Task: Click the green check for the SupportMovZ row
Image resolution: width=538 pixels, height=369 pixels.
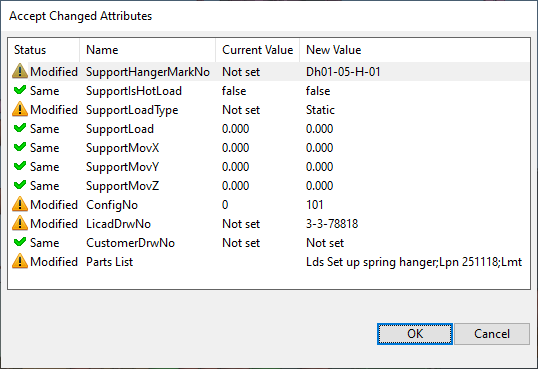Action: coord(20,185)
